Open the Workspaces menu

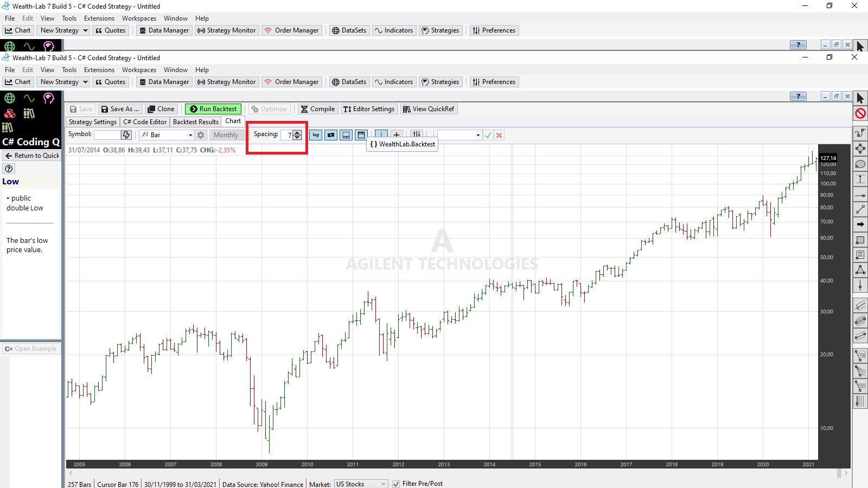[139, 70]
